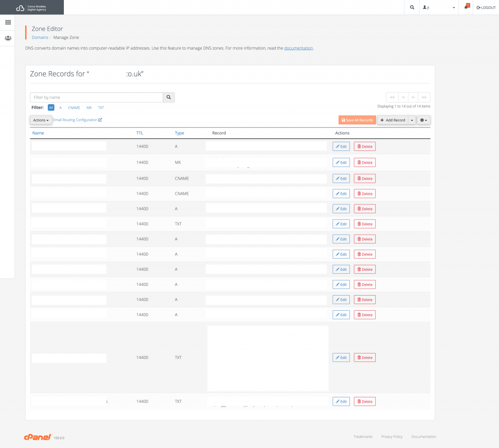Click the search icon beside the filter field
Screen dimensions: 499x448
coord(168,97)
